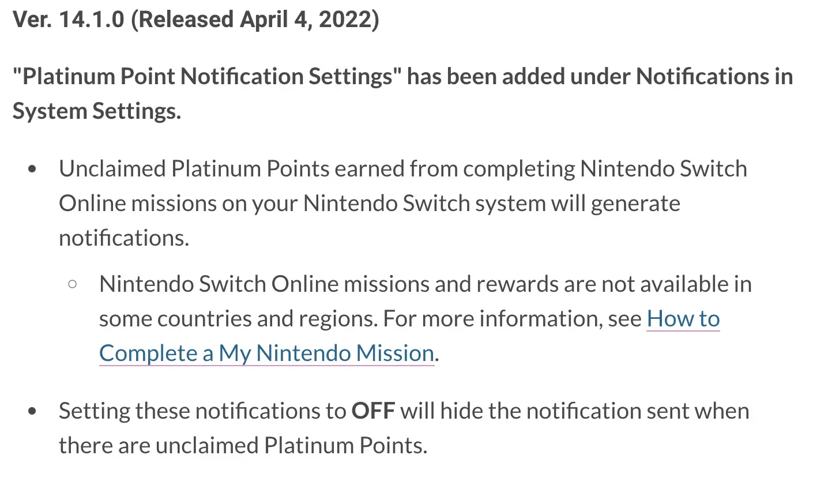
Task: Click the word "notifications." ending the first bullet
Action: pos(124,238)
